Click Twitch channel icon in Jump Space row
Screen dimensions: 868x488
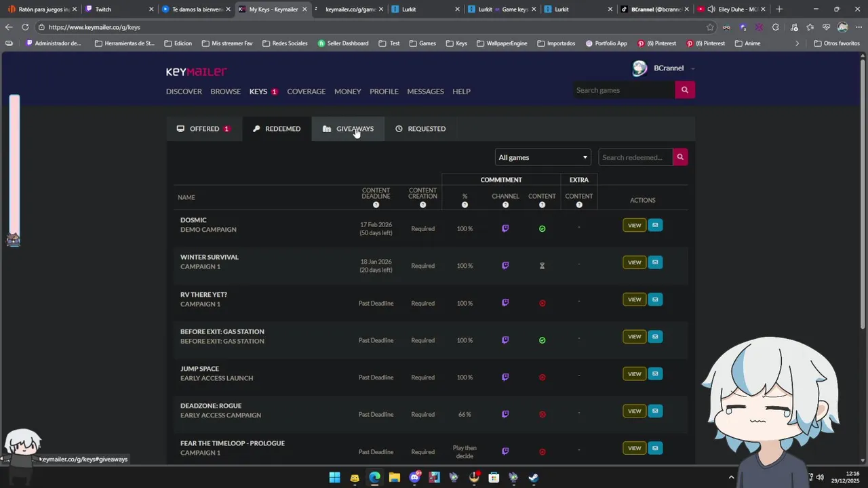pyautogui.click(x=505, y=378)
